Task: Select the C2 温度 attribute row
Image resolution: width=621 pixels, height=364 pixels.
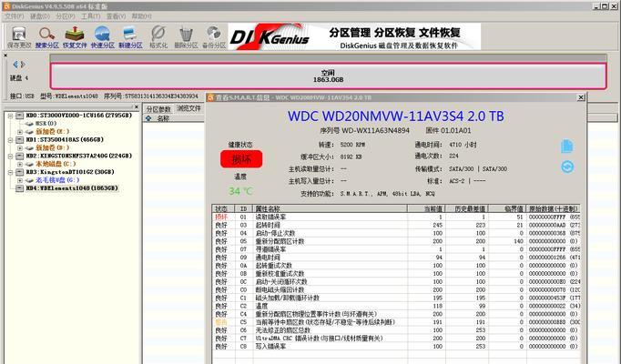Action: pyautogui.click(x=396, y=306)
